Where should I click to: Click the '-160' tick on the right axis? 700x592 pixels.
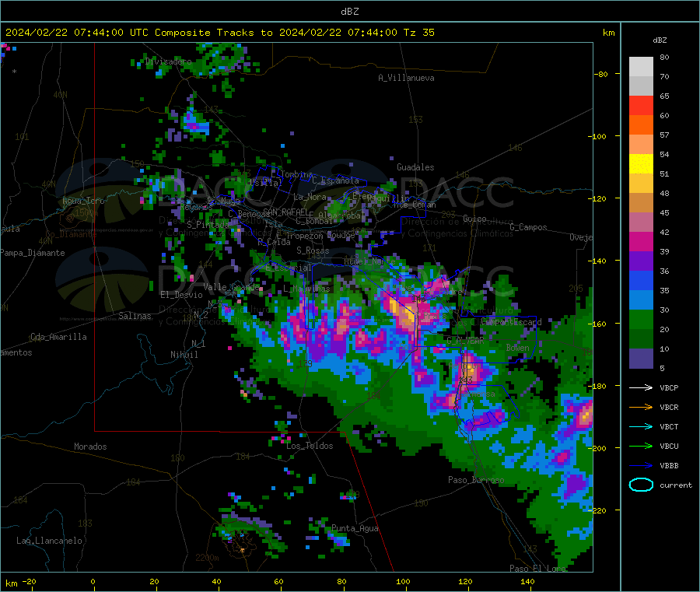pyautogui.click(x=597, y=324)
